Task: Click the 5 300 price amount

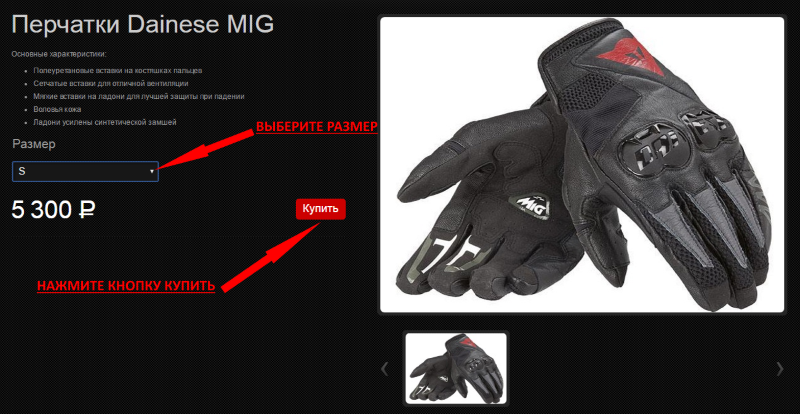Action: click(x=41, y=210)
